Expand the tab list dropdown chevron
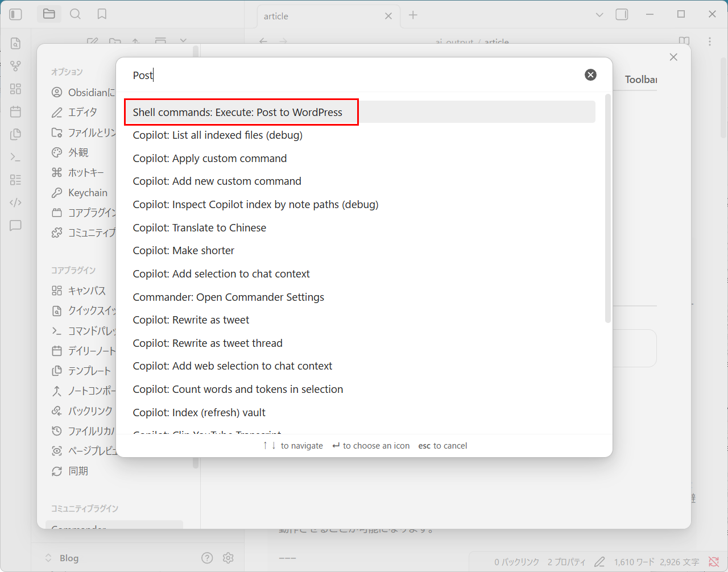728x572 pixels. point(599,15)
